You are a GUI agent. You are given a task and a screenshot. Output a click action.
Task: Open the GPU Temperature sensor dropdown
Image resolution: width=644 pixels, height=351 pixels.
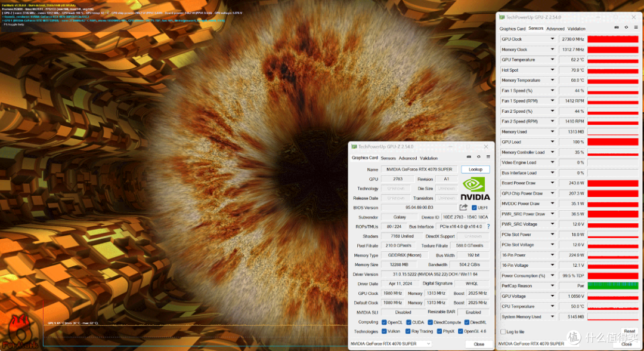552,60
